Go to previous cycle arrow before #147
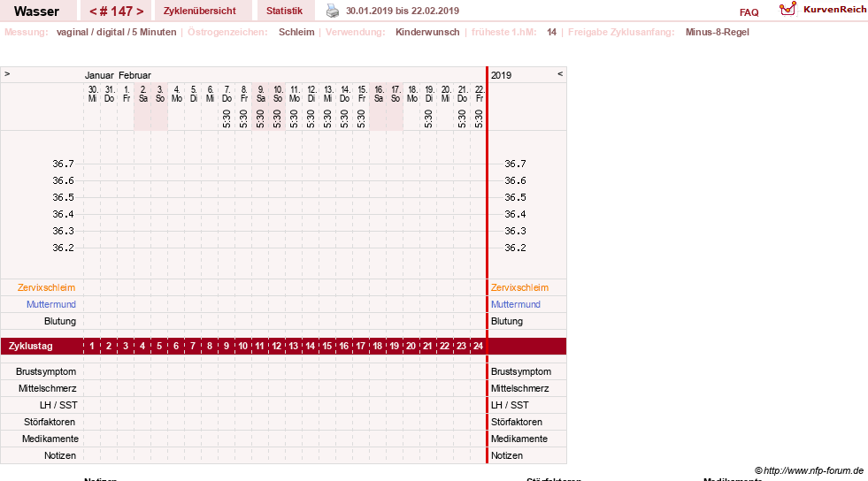Viewport: 868px width, 481px height. click(x=93, y=11)
